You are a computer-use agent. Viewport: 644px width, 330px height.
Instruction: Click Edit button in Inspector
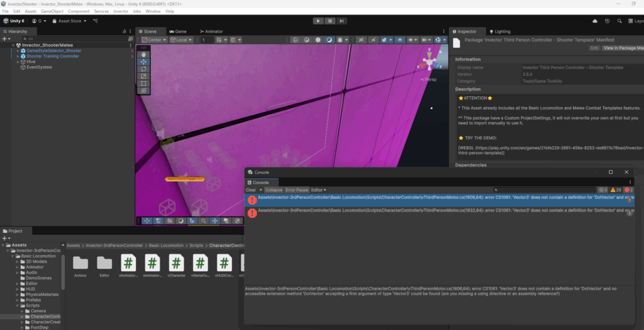click(x=594, y=48)
